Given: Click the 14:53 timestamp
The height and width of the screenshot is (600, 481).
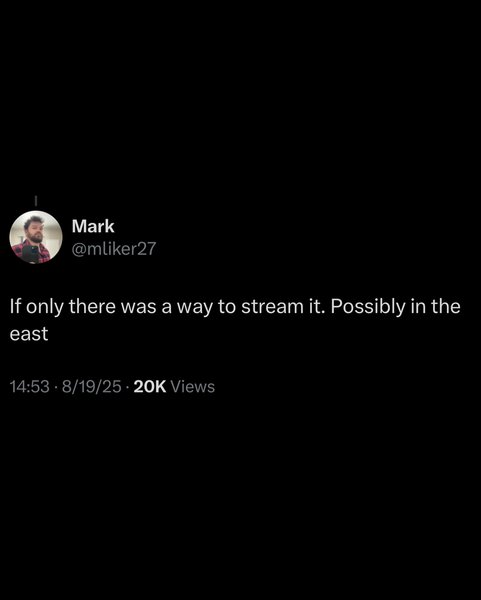Looking at the screenshot, I should point(30,386).
